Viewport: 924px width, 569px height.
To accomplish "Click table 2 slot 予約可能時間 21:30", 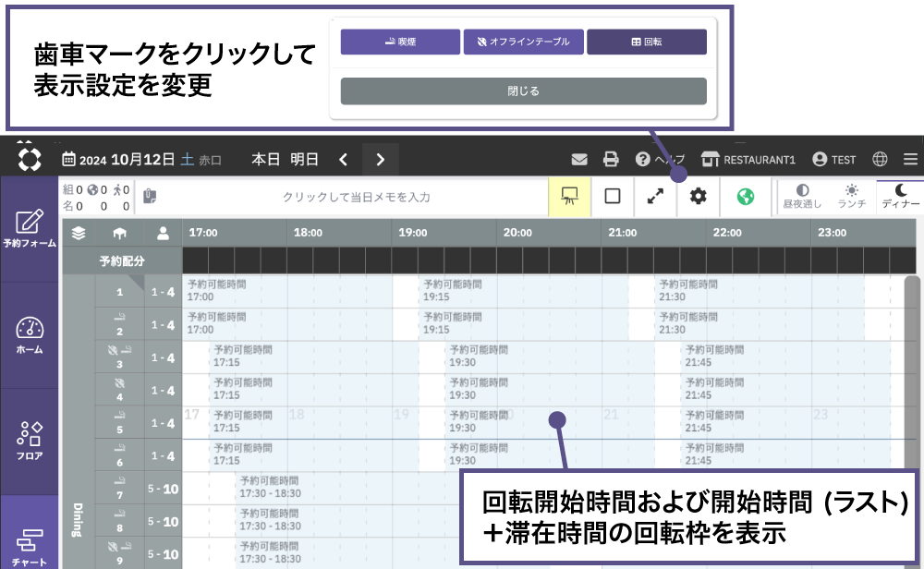I will [x=760, y=324].
